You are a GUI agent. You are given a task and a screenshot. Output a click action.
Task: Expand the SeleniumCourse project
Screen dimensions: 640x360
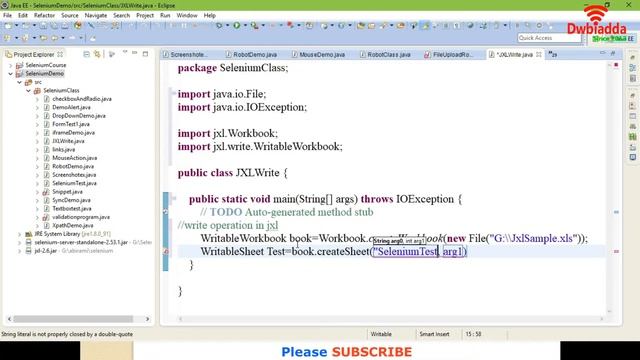pyautogui.click(x=11, y=65)
